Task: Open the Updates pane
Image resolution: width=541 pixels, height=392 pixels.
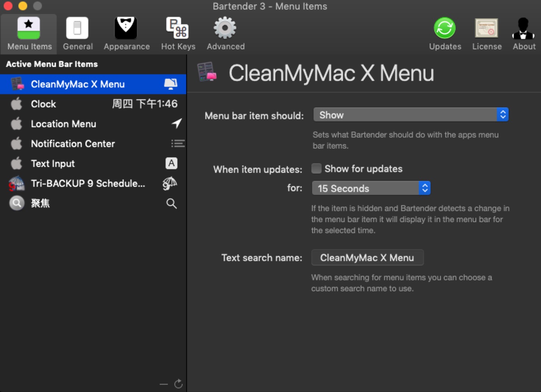Action: 445,34
